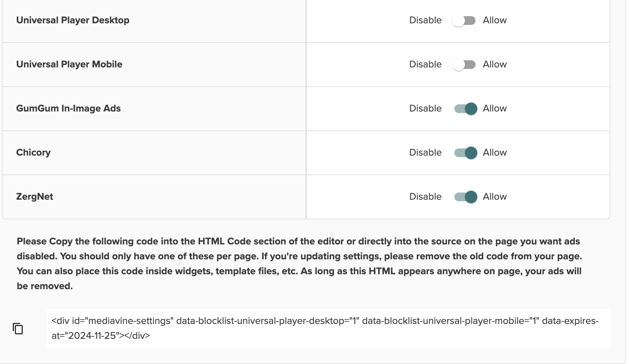This screenshot has height=364, width=629.
Task: Click the Universal Player Desktop row label
Action: click(x=73, y=20)
